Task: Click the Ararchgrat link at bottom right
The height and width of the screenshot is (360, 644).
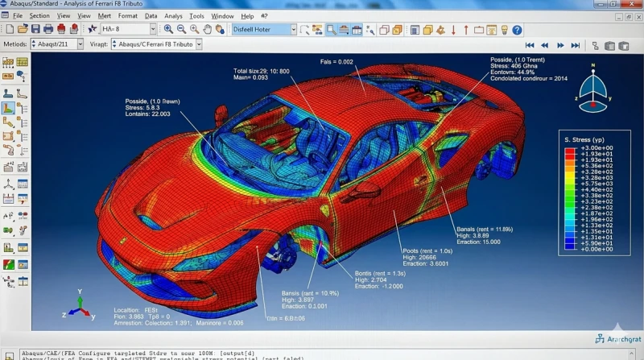Action: click(618, 339)
